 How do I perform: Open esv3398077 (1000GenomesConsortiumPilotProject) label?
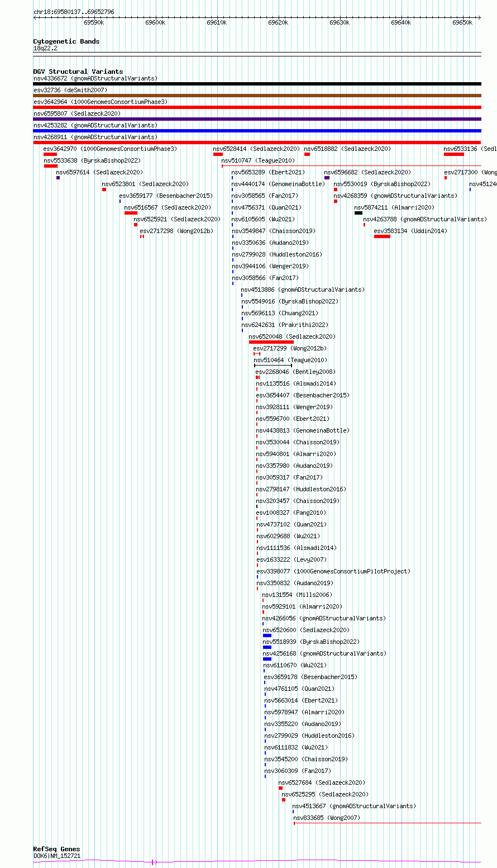(x=333, y=571)
